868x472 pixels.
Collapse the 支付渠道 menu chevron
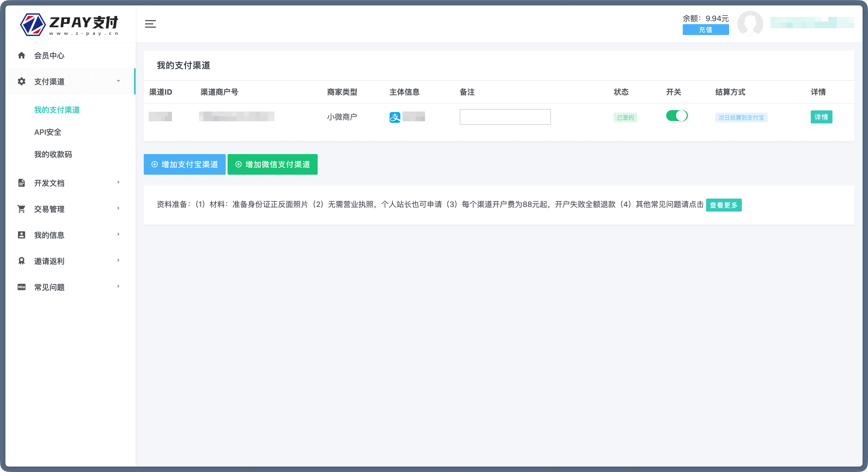pos(118,81)
